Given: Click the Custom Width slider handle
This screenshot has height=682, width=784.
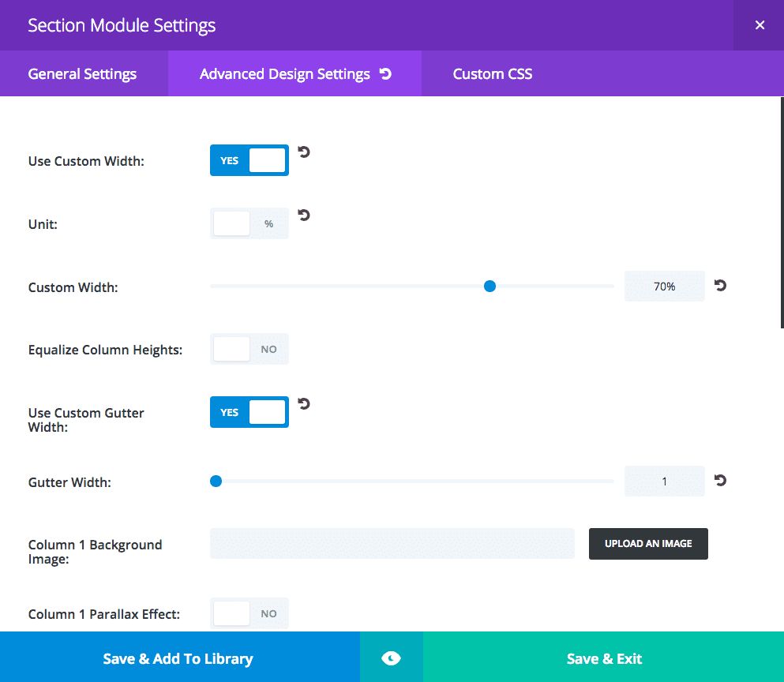Looking at the screenshot, I should point(490,287).
